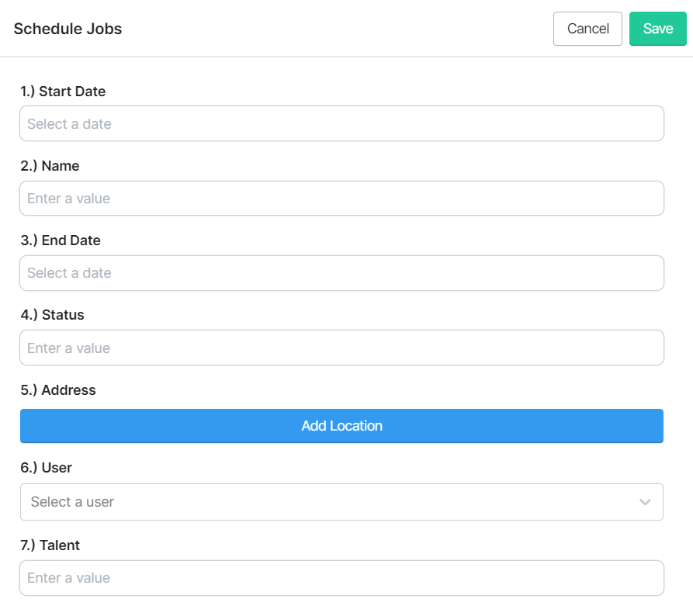Click the '4.) Status' label

[x=52, y=315]
